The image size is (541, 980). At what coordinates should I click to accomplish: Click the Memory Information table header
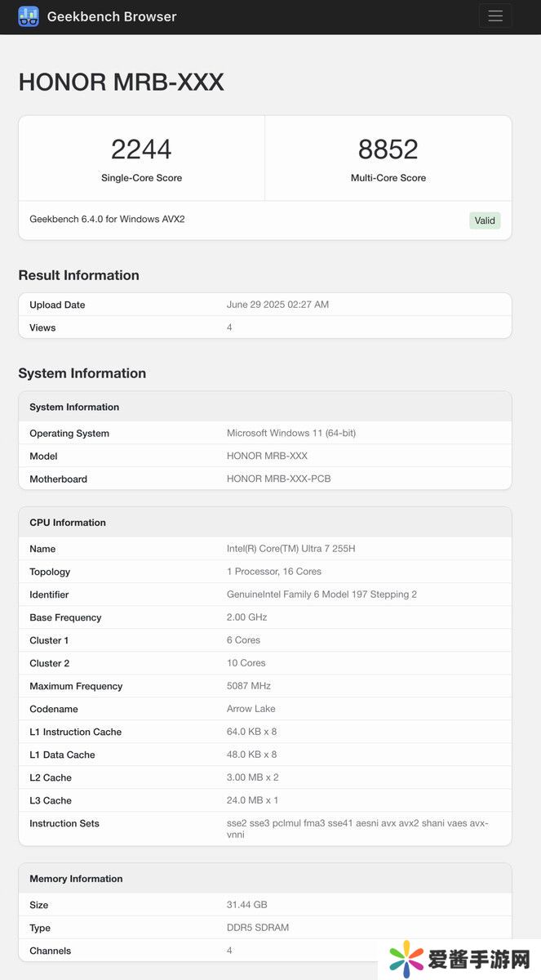pyautogui.click(x=76, y=879)
